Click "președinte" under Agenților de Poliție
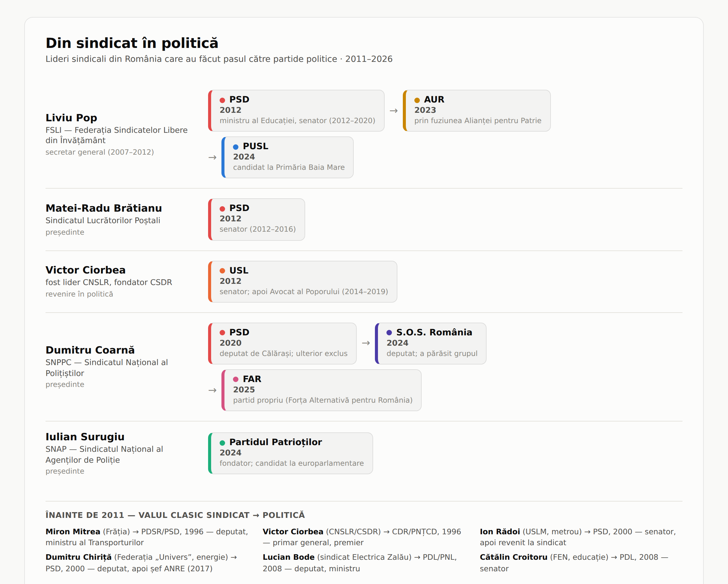728x584 pixels. pyautogui.click(x=65, y=471)
